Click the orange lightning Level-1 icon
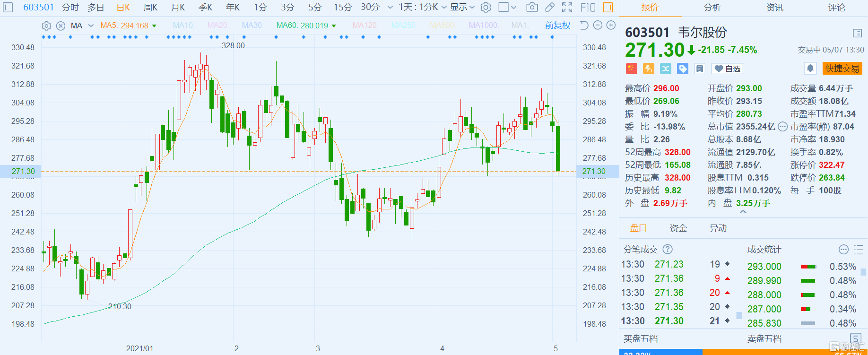Screen dimensions: 868x355 (648, 69)
